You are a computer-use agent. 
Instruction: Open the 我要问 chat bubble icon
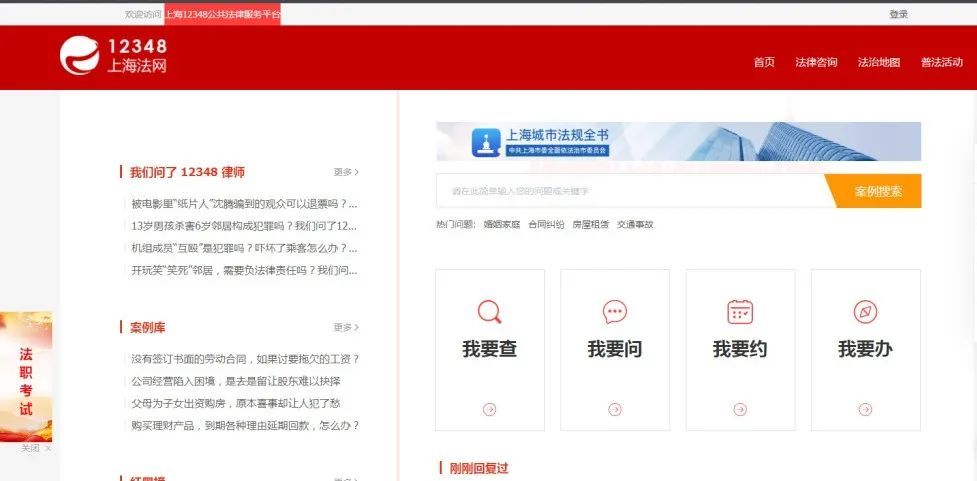615,312
